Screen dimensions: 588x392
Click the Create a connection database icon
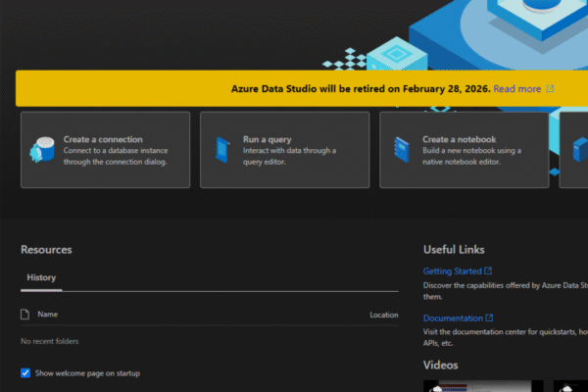click(42, 149)
